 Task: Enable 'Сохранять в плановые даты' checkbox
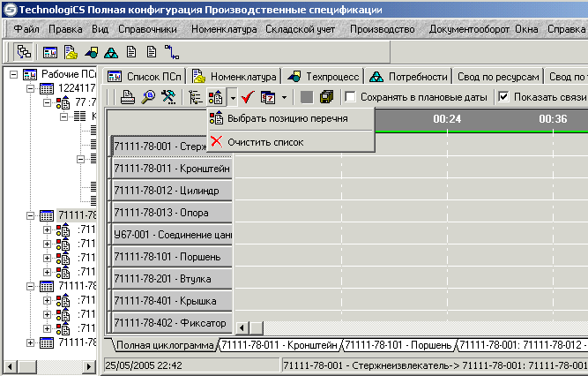point(351,97)
